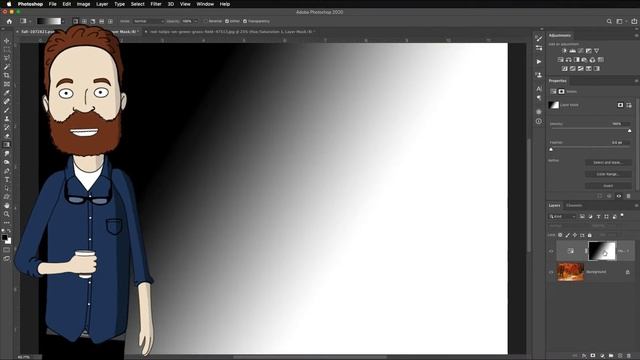Select the Rectangular Marquee tool
640x360 pixels.
click(x=7, y=49)
